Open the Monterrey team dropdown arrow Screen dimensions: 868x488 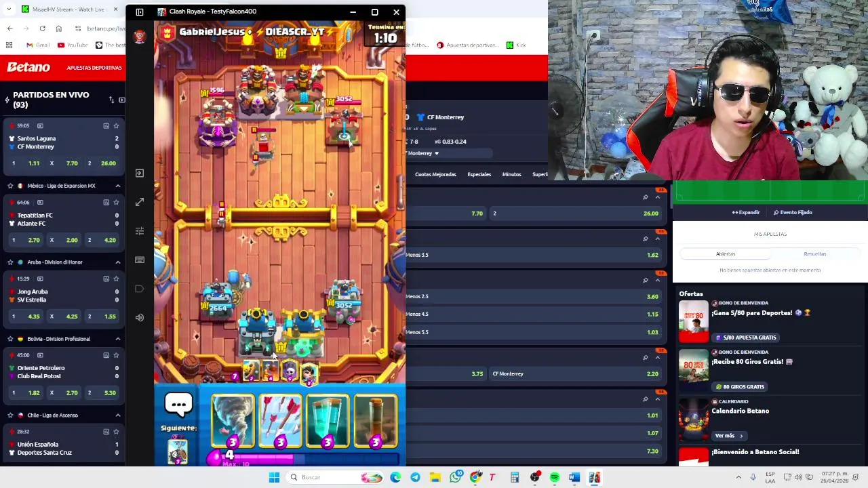pyautogui.click(x=436, y=153)
